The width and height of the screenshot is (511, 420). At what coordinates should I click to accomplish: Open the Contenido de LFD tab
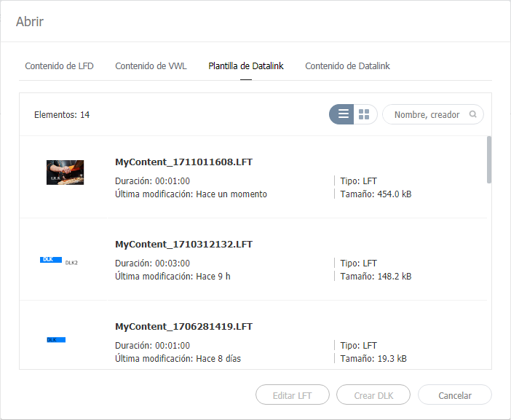pos(59,66)
